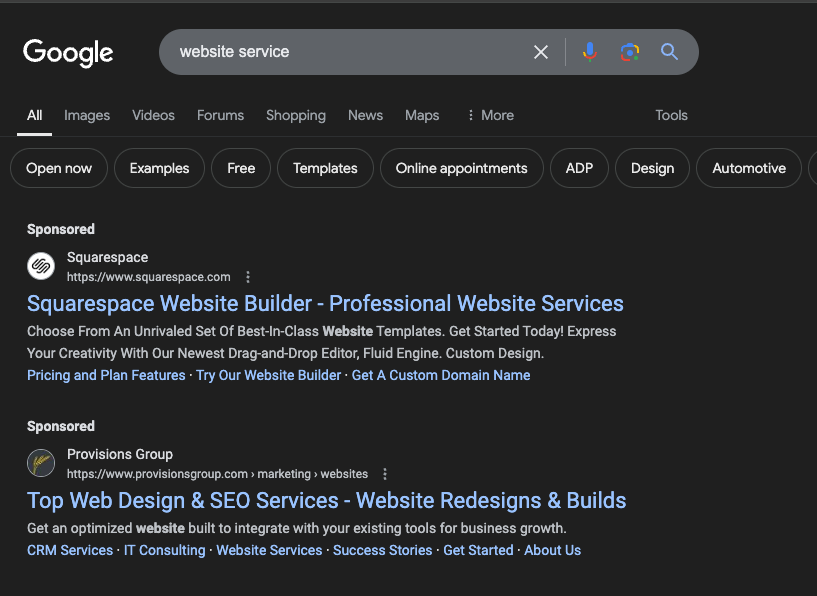Click the Provisions Group advertiser name
The height and width of the screenshot is (596, 817).
120,454
